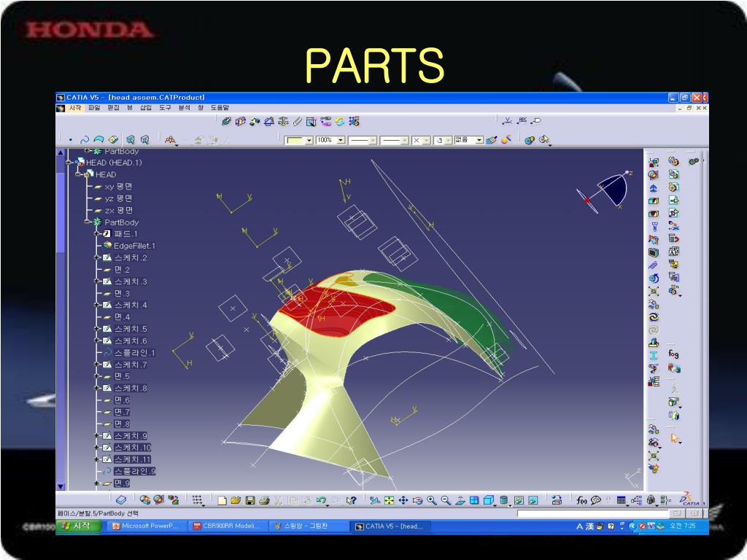
Task: Click the What's This help icon
Action: click(351, 500)
